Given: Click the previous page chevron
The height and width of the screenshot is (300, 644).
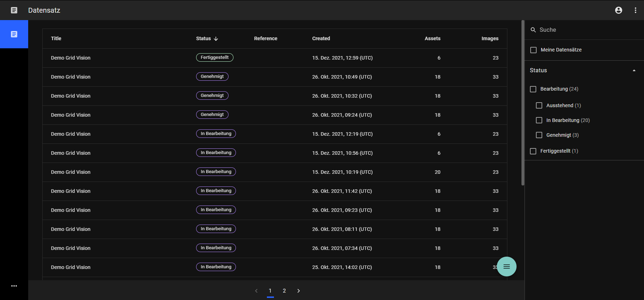Looking at the screenshot, I should point(256,291).
